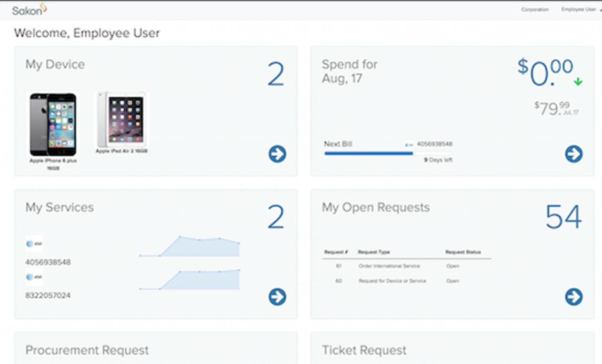Open Spend details via arrow icon
602x364 pixels.
click(573, 154)
